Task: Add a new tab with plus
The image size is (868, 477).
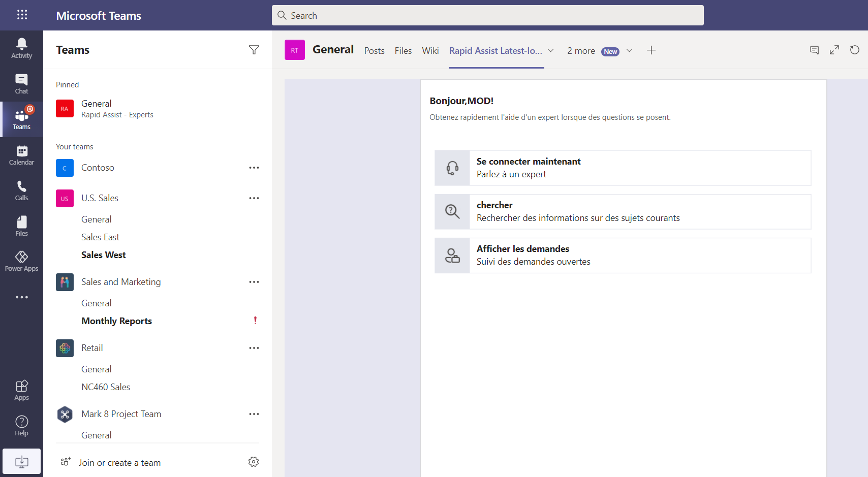Action: (651, 50)
